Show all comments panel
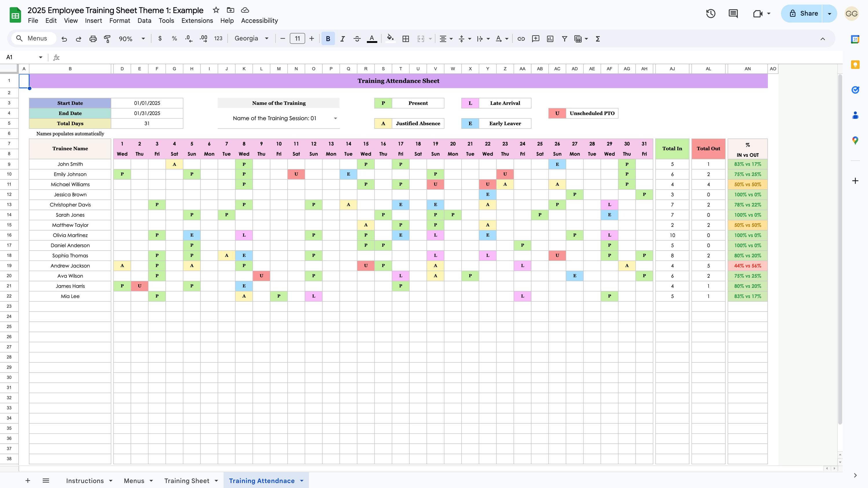Image resolution: width=868 pixels, height=488 pixels. pyautogui.click(x=733, y=14)
